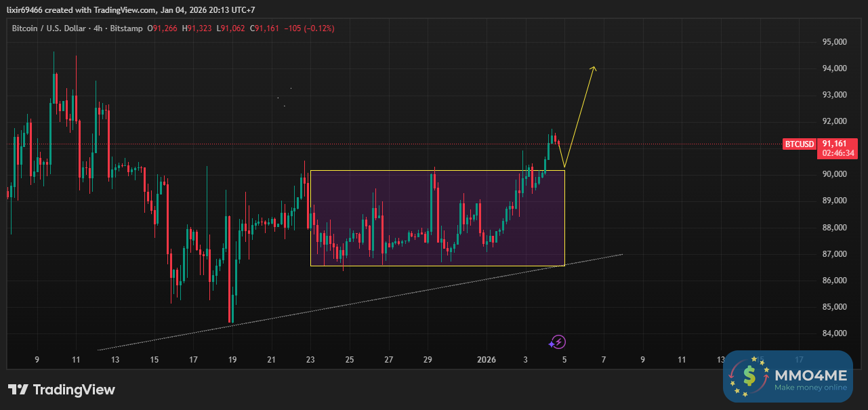
Task: Click the 19 date label on time axis
Action: coord(232,360)
